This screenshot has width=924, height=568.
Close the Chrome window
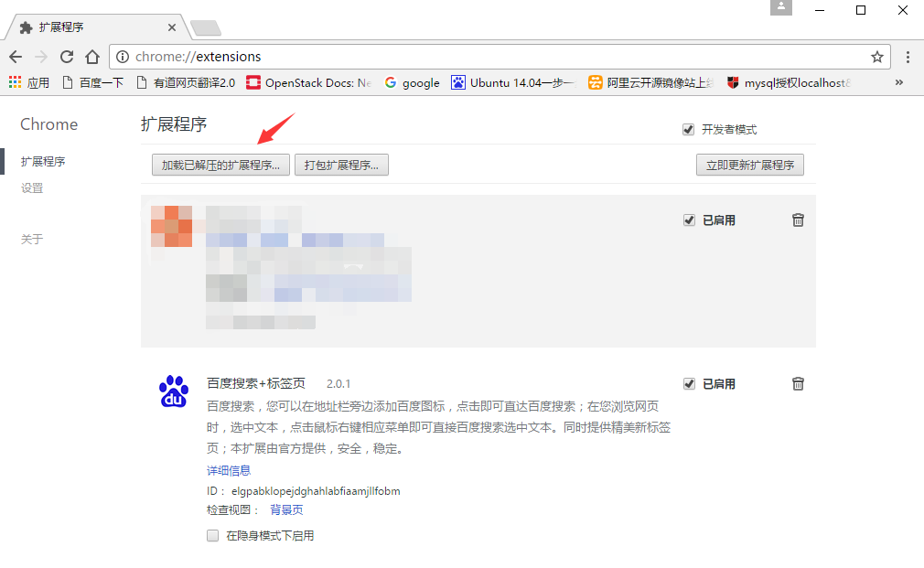pyautogui.click(x=903, y=10)
